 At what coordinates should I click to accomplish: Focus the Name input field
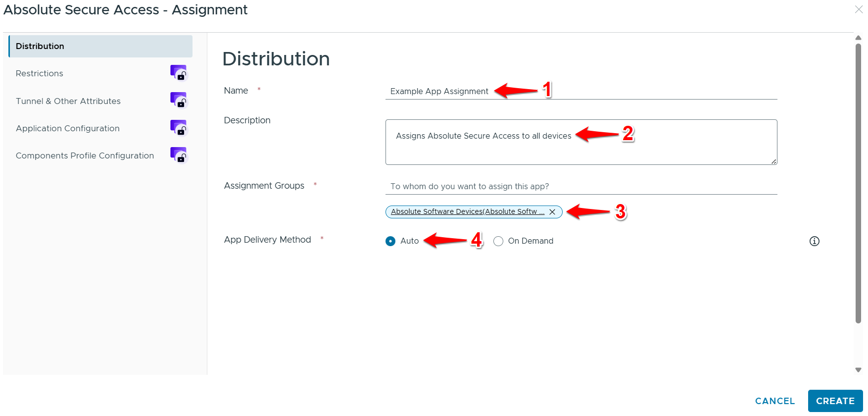point(581,91)
